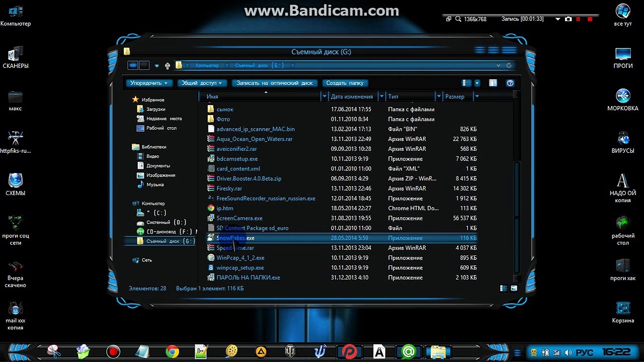This screenshot has height=362, width=644.
Task: Open the Mail.ru agent @ icon in taskbar
Action: 409,351
